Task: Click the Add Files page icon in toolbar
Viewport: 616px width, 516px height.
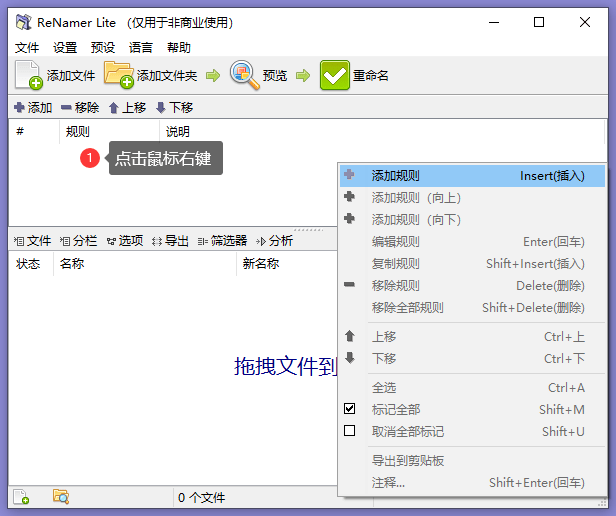Action: [x=28, y=75]
